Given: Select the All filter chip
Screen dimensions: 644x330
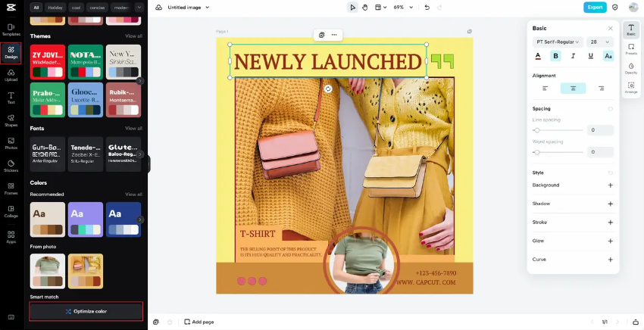Looking at the screenshot, I should click(36, 8).
